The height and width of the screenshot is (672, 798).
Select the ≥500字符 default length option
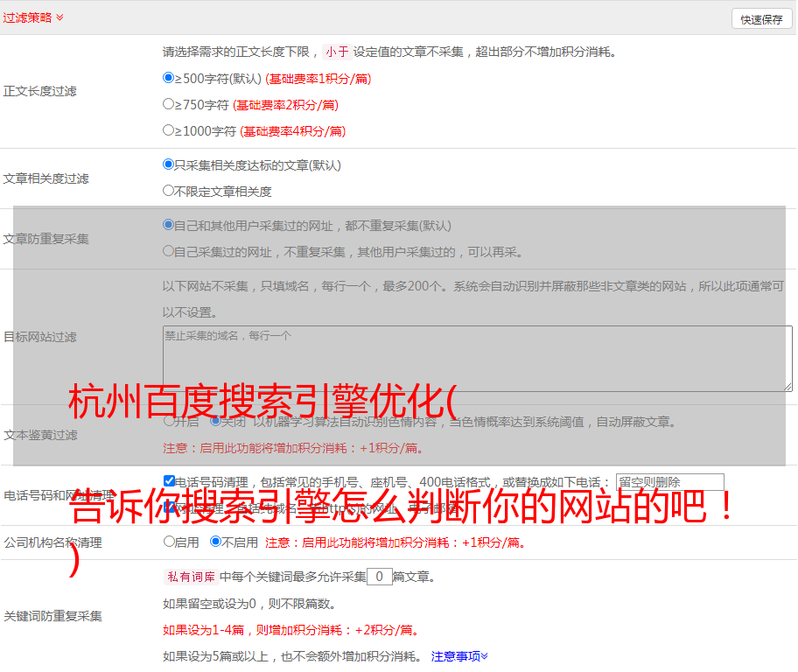[168, 77]
